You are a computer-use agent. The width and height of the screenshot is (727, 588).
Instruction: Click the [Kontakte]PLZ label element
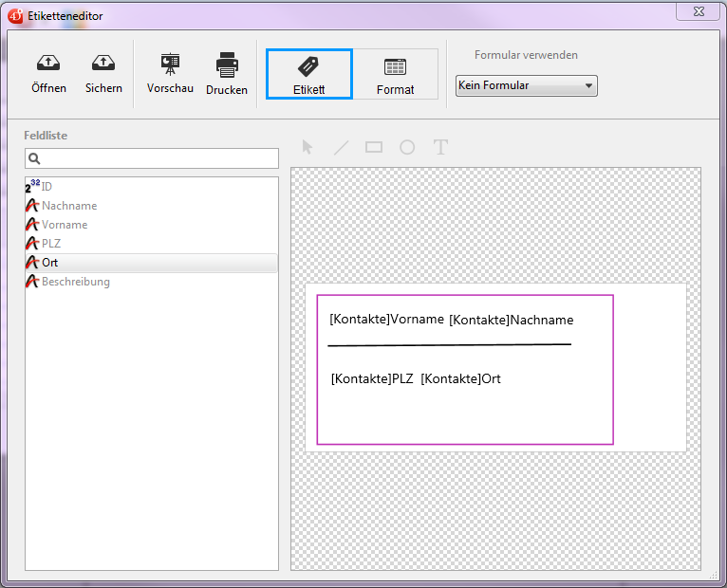372,378
